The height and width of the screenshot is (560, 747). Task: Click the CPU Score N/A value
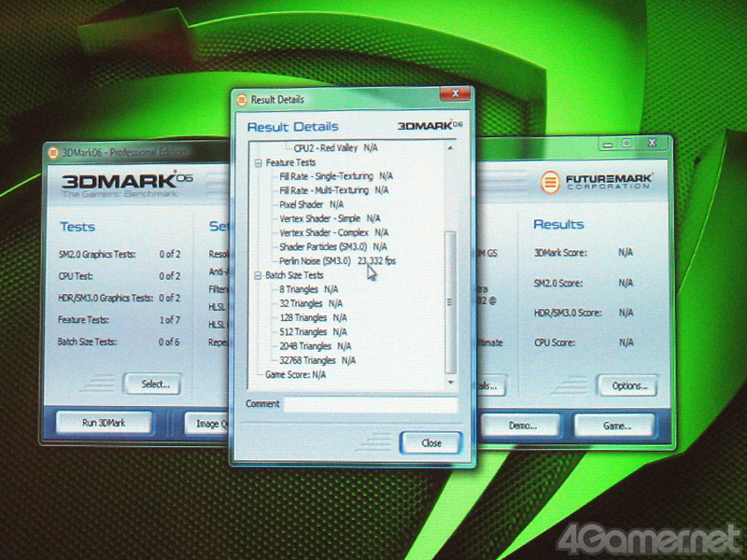click(626, 343)
